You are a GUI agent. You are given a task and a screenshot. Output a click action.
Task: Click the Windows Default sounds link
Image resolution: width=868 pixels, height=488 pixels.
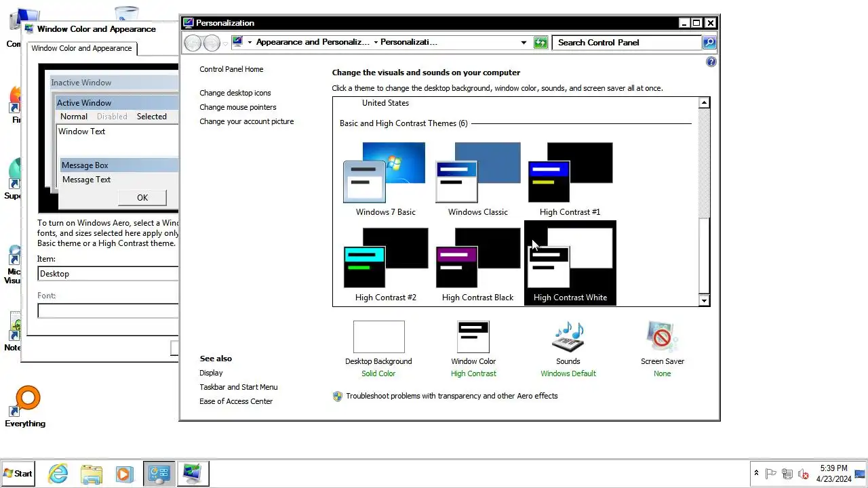pos(568,373)
